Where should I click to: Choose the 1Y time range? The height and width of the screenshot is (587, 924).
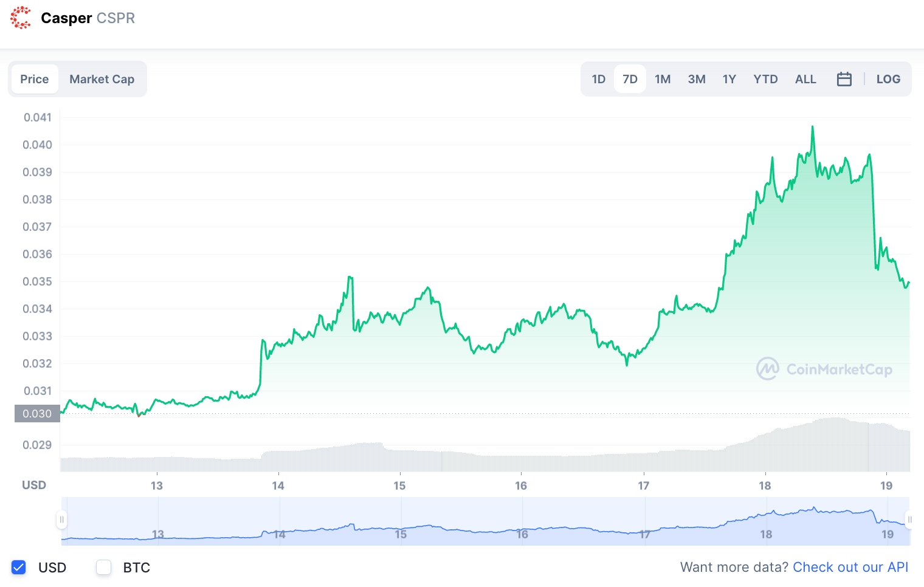point(729,79)
